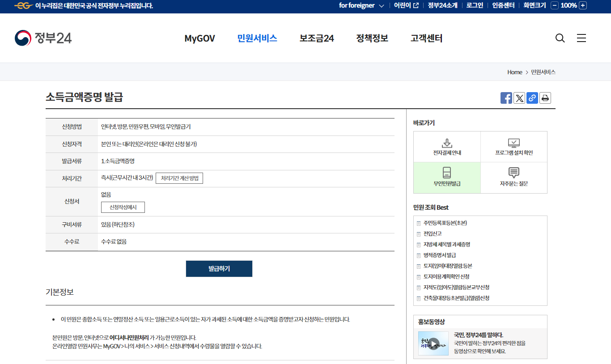The height and width of the screenshot is (364, 611).
Task: Click the 정부24 logo
Action: click(43, 38)
